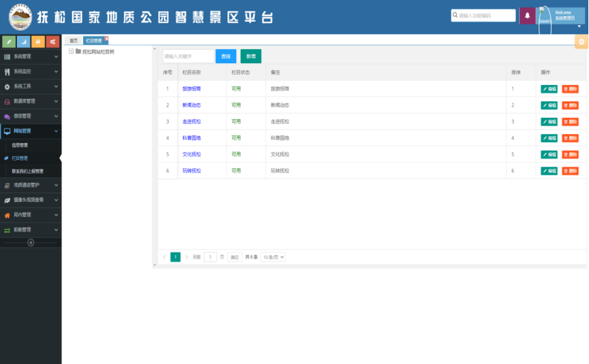Open 信息管理 submenu item

20,145
